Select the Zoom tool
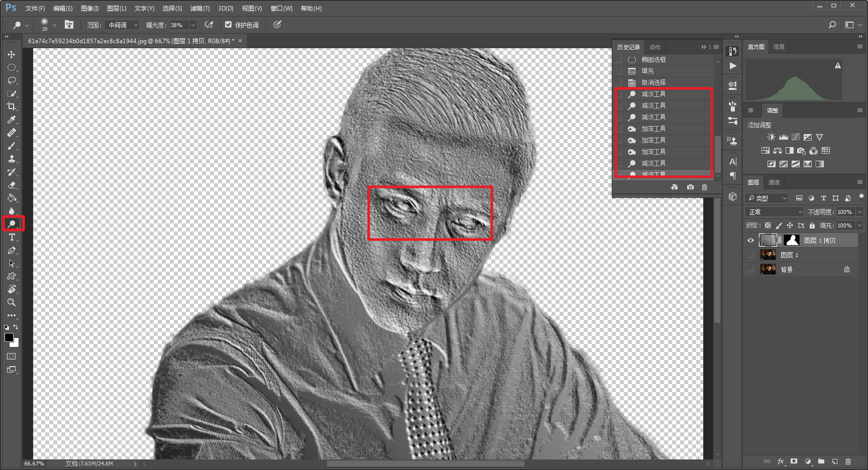This screenshot has width=868, height=470. (x=11, y=302)
